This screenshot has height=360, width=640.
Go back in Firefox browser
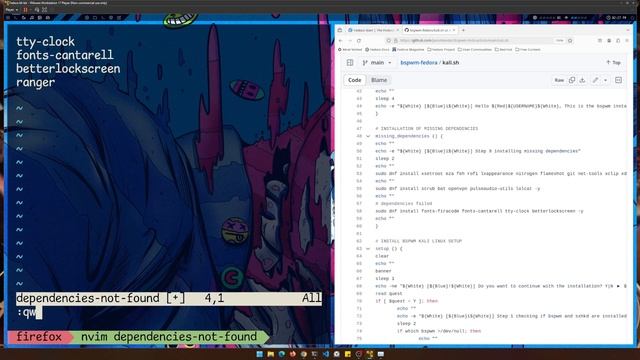click(341, 40)
